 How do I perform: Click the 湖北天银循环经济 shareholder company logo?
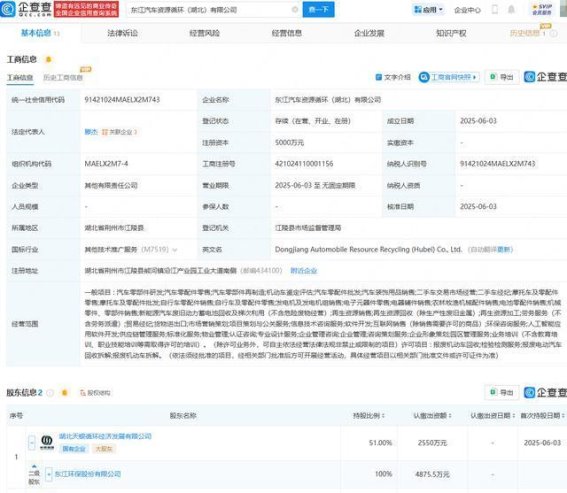pyautogui.click(x=47, y=442)
